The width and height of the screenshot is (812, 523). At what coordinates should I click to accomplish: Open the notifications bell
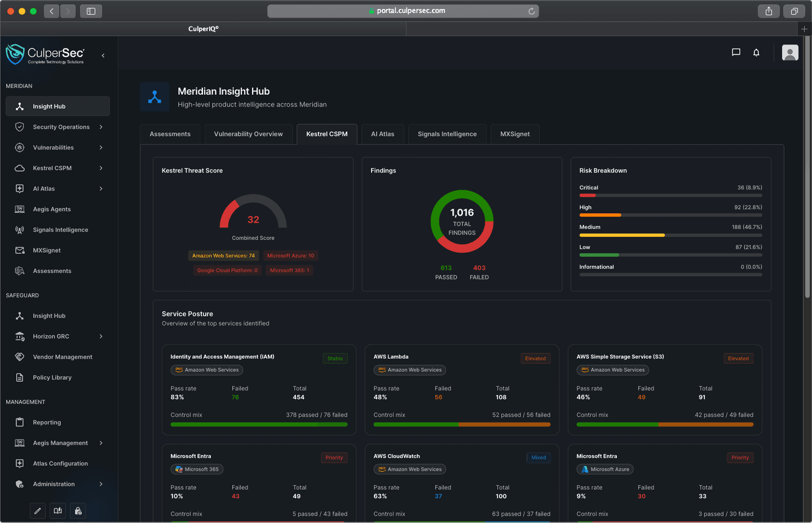[x=756, y=52]
